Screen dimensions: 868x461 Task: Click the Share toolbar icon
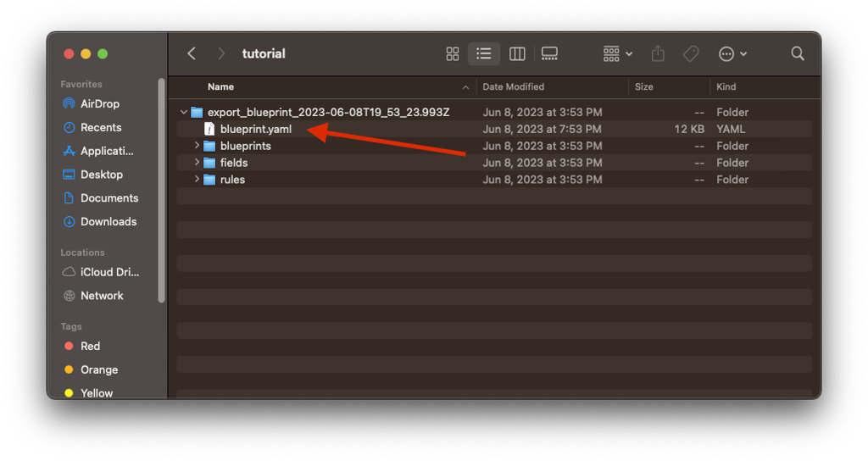click(x=658, y=53)
